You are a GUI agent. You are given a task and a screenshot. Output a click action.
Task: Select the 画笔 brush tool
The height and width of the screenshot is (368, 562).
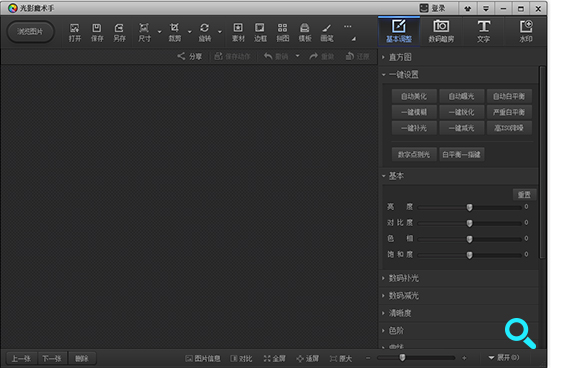327,32
